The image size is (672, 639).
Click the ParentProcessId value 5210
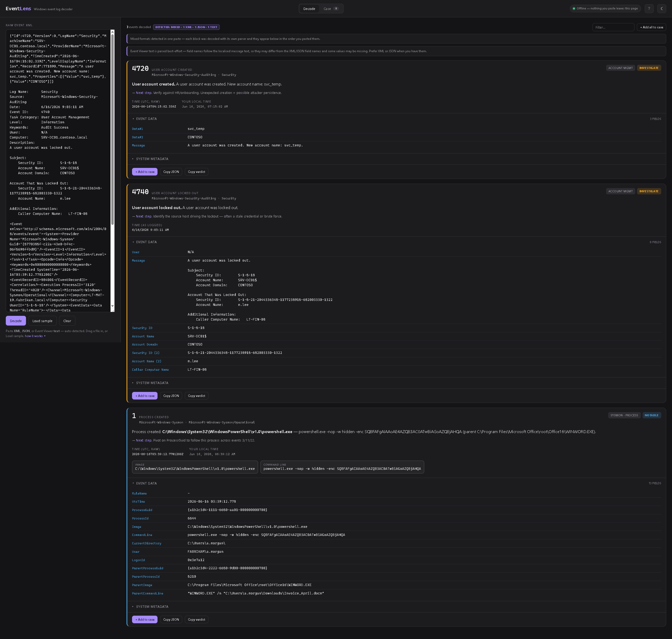(x=192, y=577)
